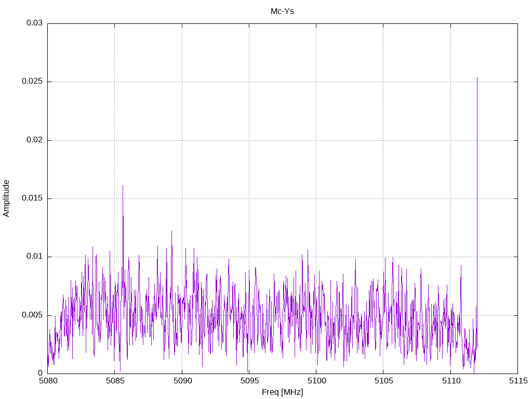Click the x-axis tick label 5090
The image size is (532, 399).
click(x=182, y=381)
